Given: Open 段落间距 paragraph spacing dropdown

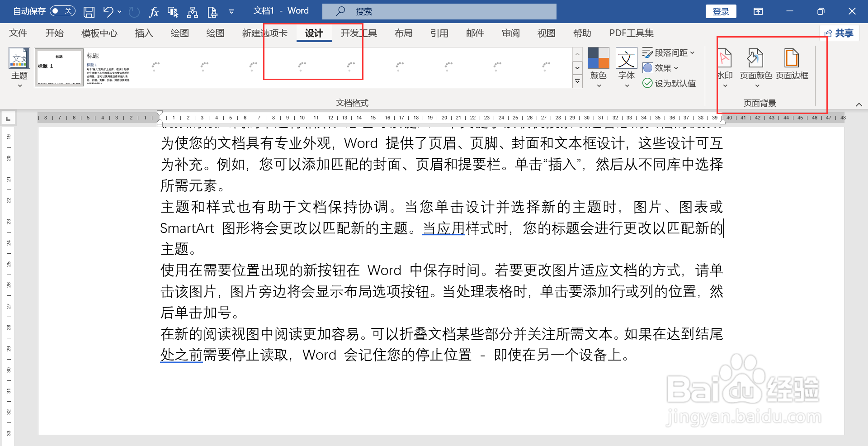Looking at the screenshot, I should 669,53.
